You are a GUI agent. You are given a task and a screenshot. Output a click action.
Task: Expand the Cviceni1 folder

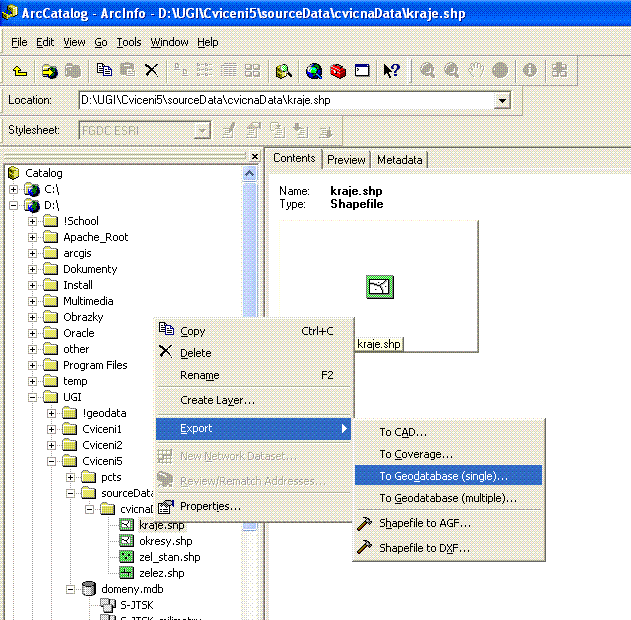(51, 429)
